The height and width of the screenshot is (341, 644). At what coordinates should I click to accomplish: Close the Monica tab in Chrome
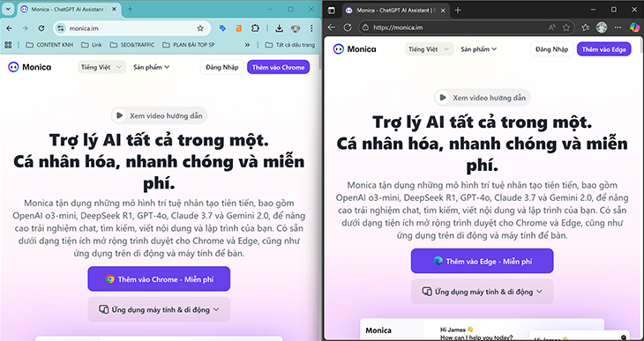coord(114,9)
